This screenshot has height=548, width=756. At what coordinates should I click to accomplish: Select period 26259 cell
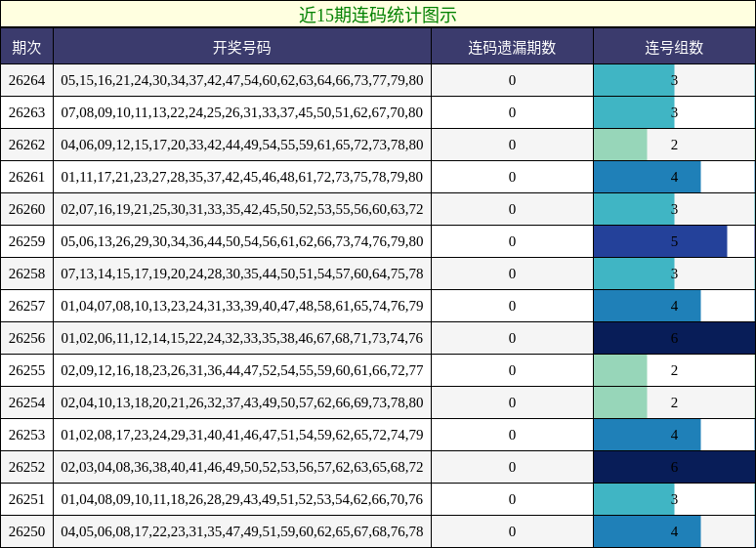(26, 241)
